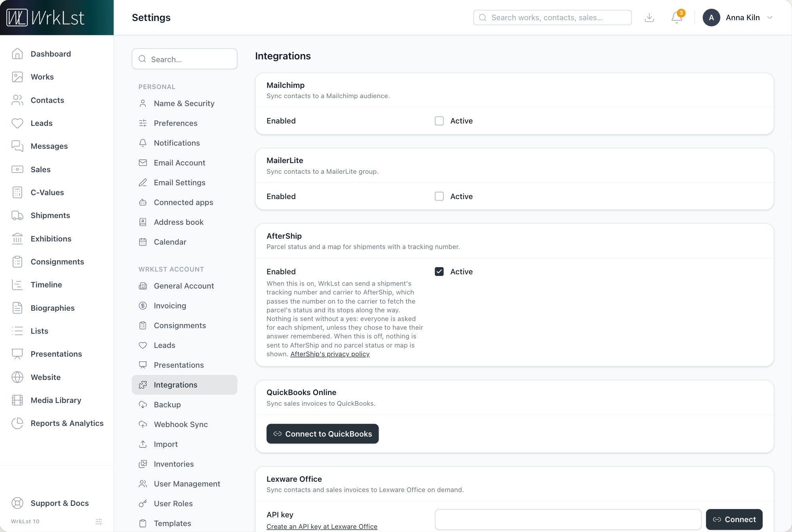Open Backup settings
This screenshot has width=792, height=532.
[185, 405]
